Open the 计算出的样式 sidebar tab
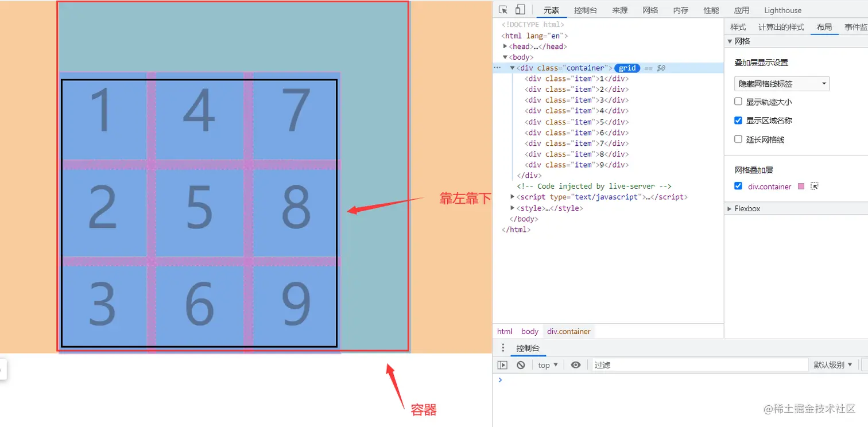 coord(781,27)
